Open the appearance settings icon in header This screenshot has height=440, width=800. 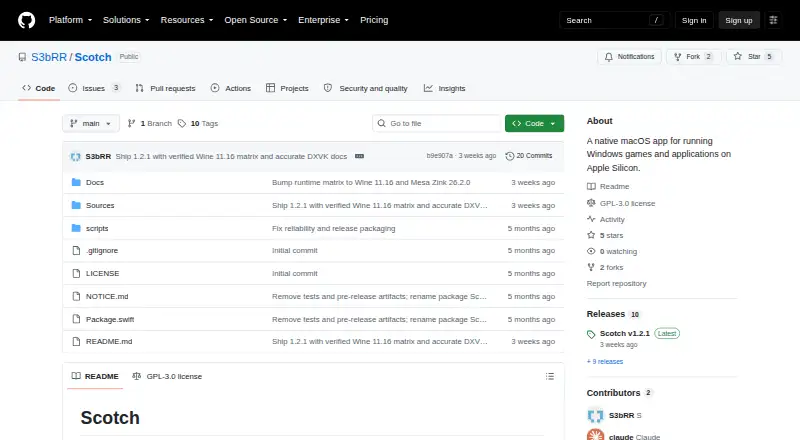pos(773,20)
